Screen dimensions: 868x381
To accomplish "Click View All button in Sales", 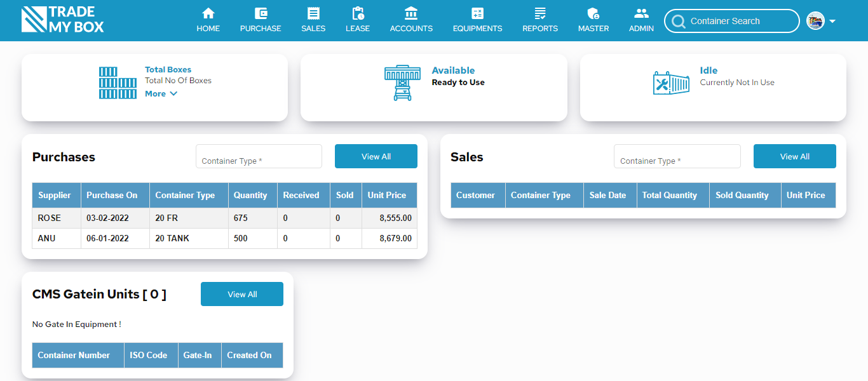I will (x=794, y=156).
